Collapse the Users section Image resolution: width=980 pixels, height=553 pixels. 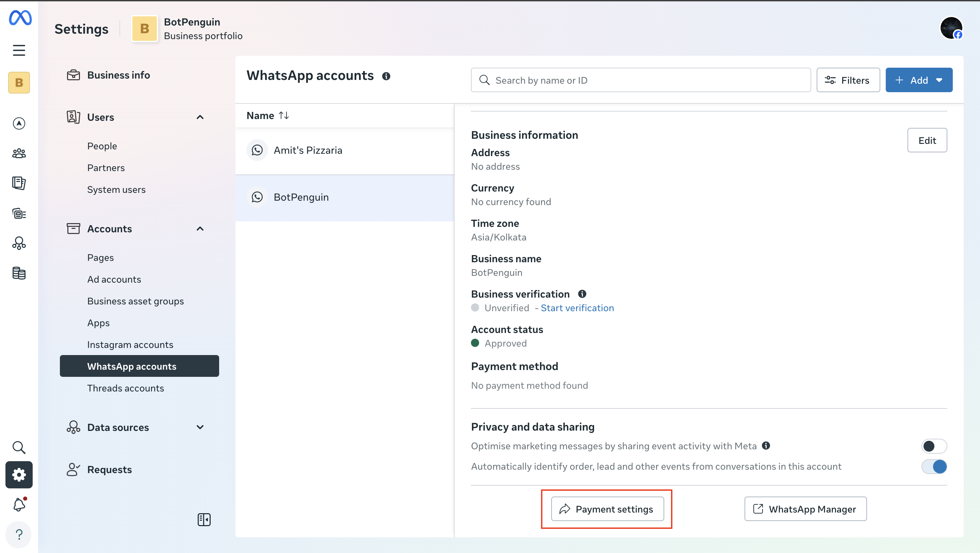(200, 117)
